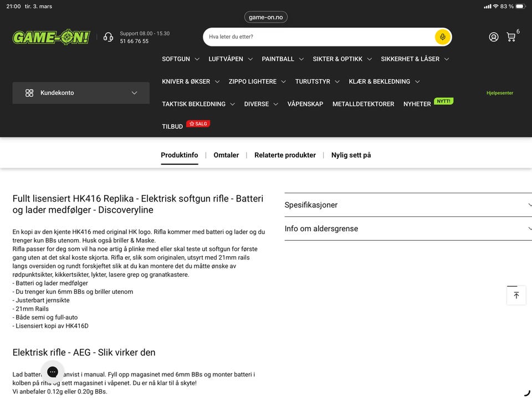Click the 'Justerbart jernsikte' bullet
This screenshot has height=398, width=532.
(x=41, y=301)
